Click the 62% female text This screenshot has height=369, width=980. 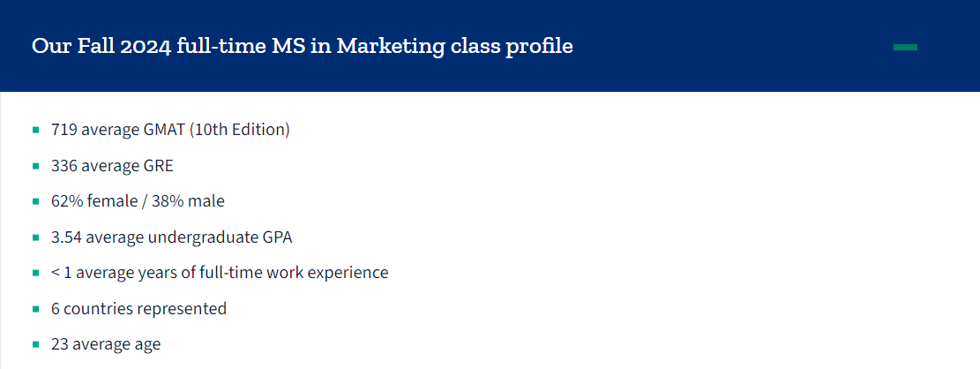coord(91,201)
